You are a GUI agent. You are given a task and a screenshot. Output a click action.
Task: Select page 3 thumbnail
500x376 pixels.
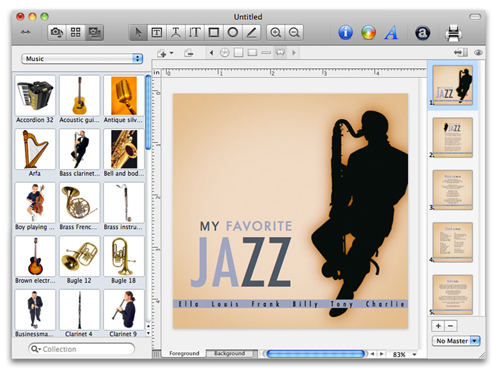tap(452, 190)
